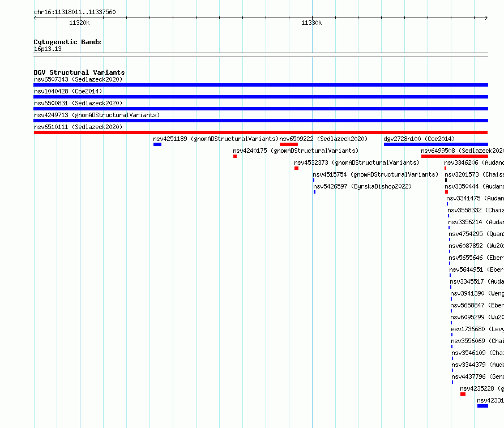Select the nsv4240175 (gnomADStructuralVariants) label
504x428 pixels.
click(x=296, y=151)
